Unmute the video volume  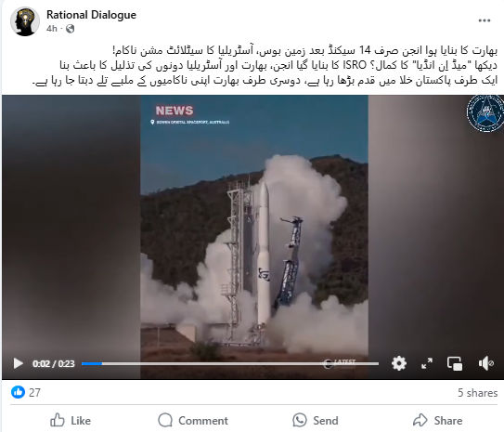click(486, 363)
